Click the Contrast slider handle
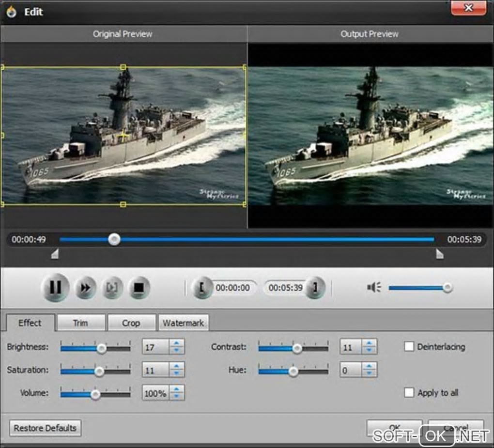The width and height of the screenshot is (494, 448). [x=297, y=348]
